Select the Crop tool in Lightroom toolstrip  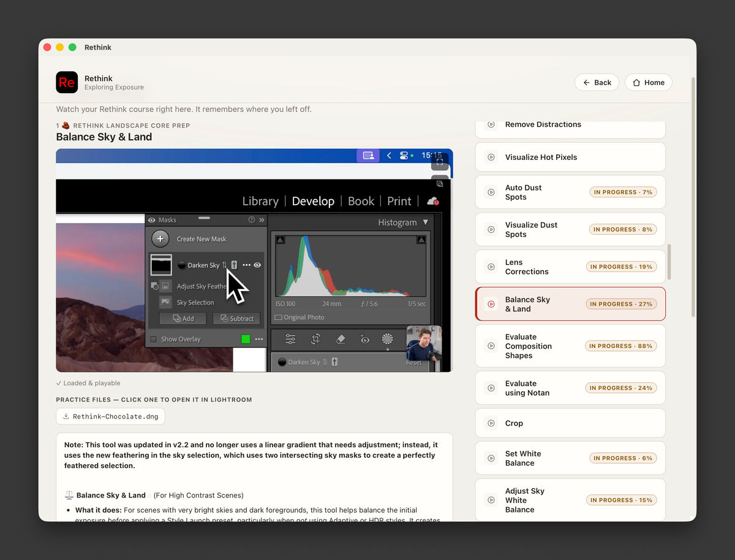pyautogui.click(x=315, y=339)
